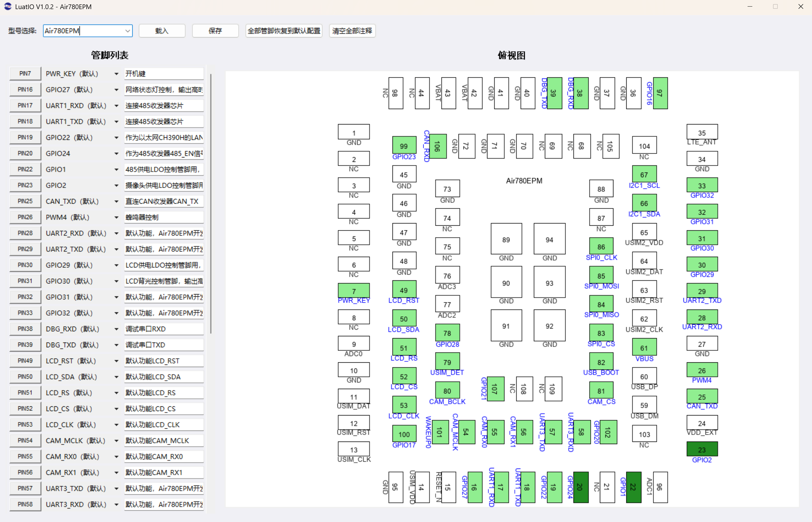This screenshot has width=812, height=522.
Task: Select pin 16 GPIO27 pad
Action: point(475,487)
